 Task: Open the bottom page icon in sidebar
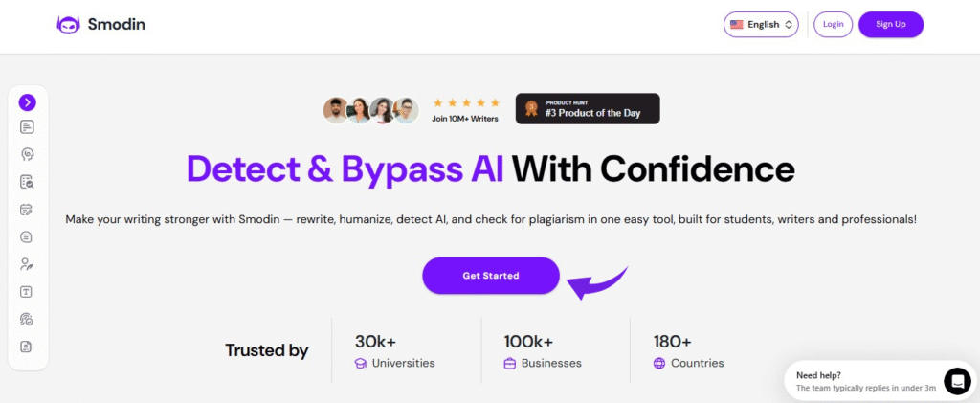tap(27, 347)
